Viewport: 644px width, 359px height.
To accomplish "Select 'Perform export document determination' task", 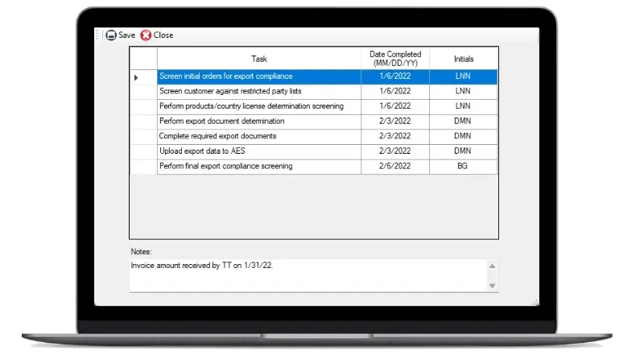I will (259, 122).
